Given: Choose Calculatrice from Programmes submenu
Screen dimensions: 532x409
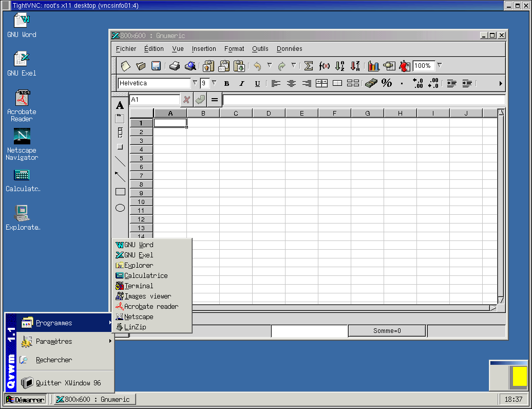Looking at the screenshot, I should pos(153,275).
